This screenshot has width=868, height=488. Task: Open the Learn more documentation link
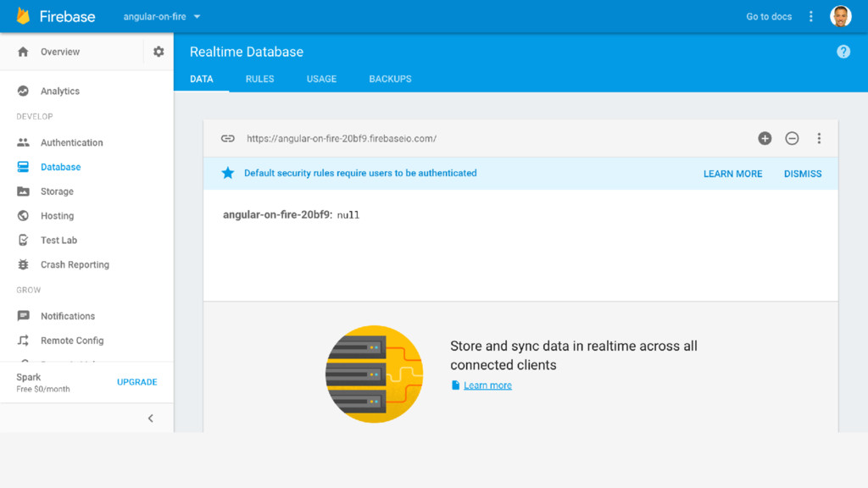point(487,385)
